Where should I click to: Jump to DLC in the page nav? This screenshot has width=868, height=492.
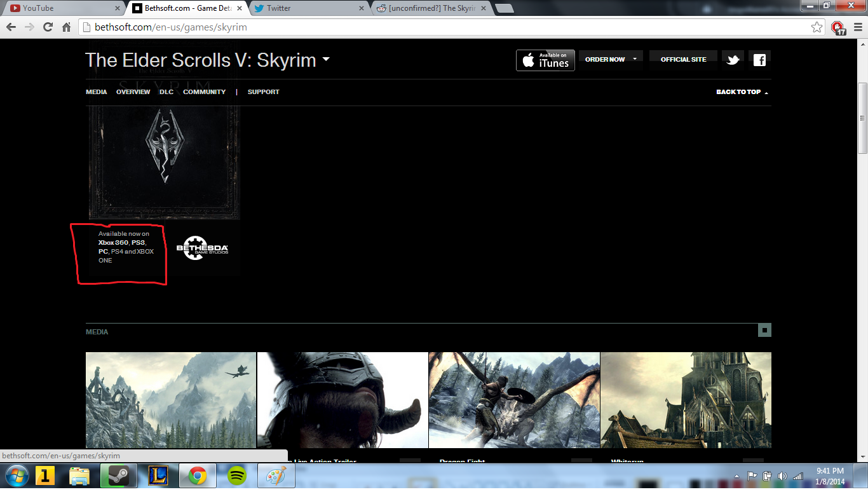click(x=166, y=92)
